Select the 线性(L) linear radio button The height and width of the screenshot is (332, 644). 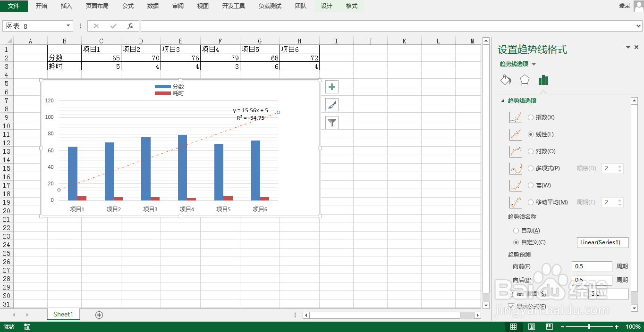(x=531, y=134)
